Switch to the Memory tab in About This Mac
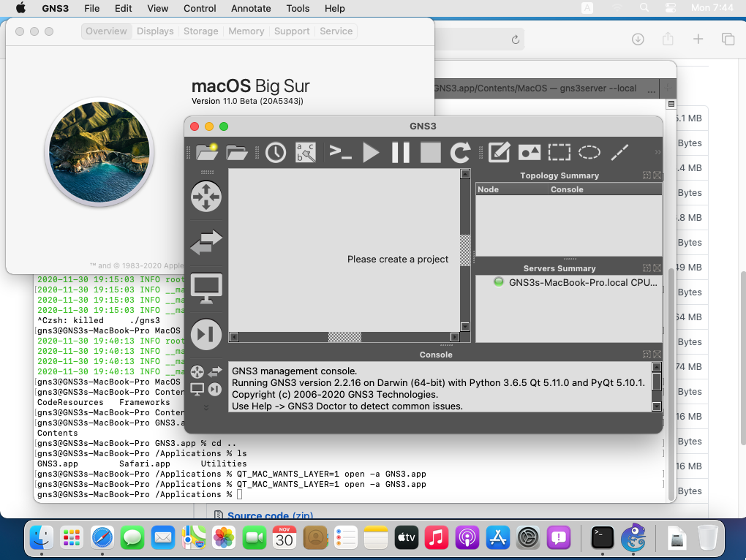The image size is (746, 560). 246,31
